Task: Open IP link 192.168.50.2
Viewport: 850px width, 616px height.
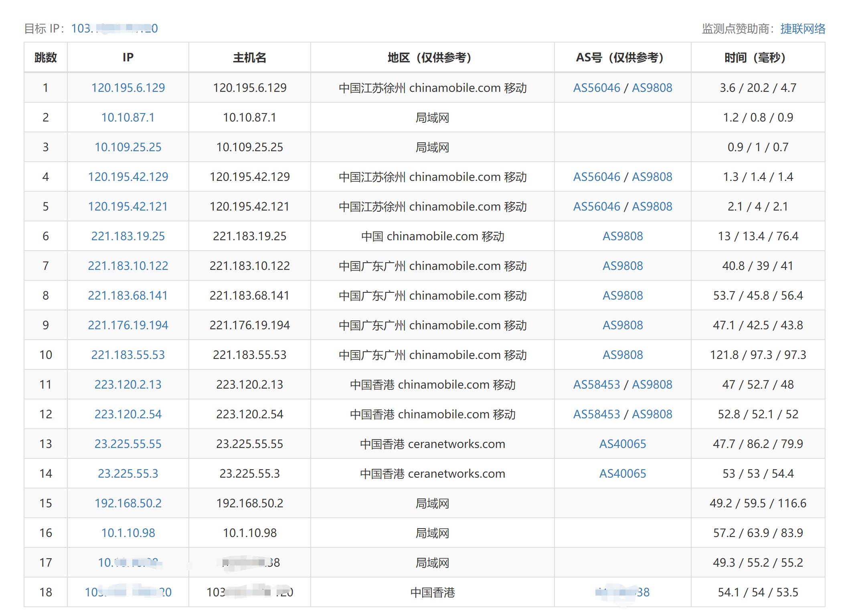Action: (128, 503)
